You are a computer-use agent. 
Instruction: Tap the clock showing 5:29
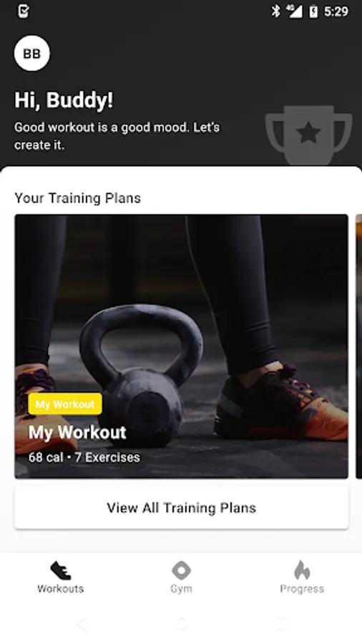click(x=336, y=11)
